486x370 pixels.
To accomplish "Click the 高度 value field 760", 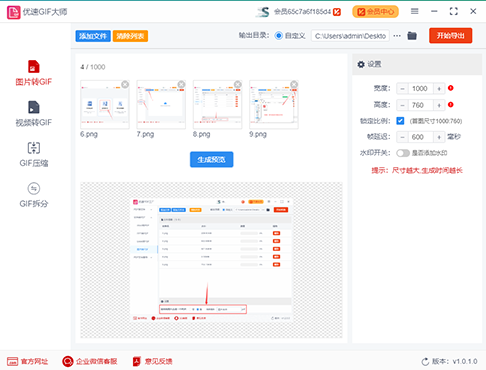I will point(420,105).
